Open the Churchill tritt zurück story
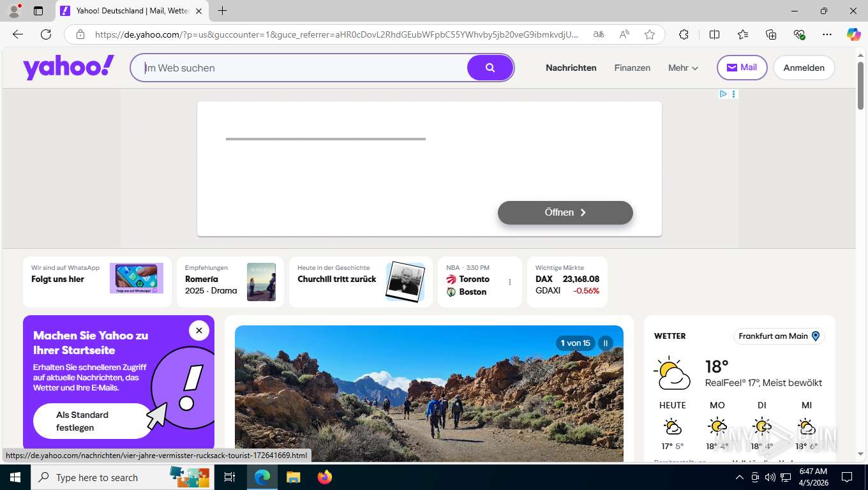The height and width of the screenshot is (490, 868). [361, 282]
